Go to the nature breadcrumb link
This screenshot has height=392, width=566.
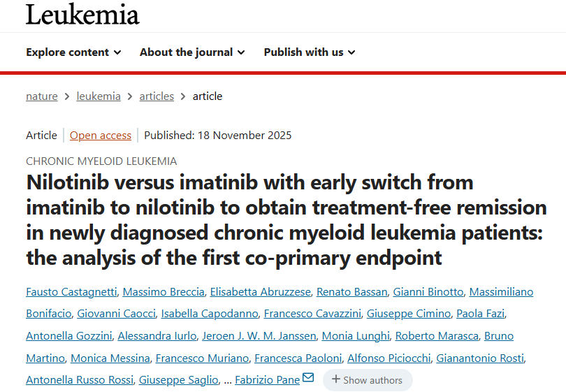tap(42, 96)
